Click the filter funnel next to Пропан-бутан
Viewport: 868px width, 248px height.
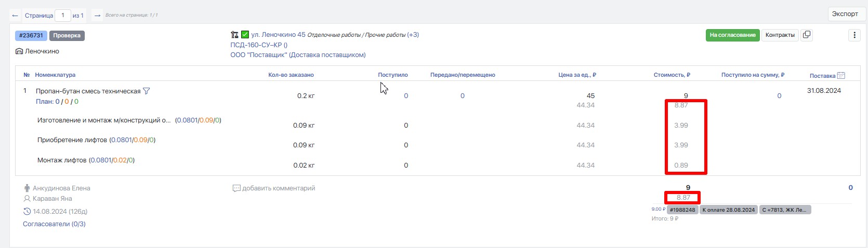tap(147, 91)
